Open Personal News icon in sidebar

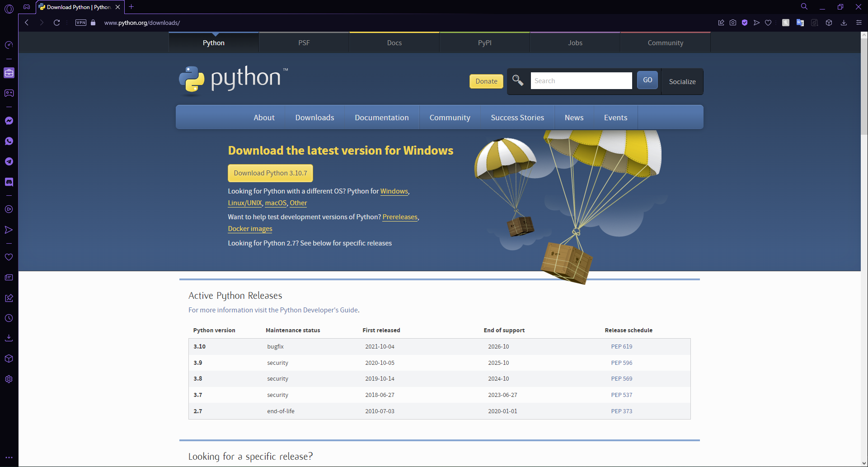[9, 278]
